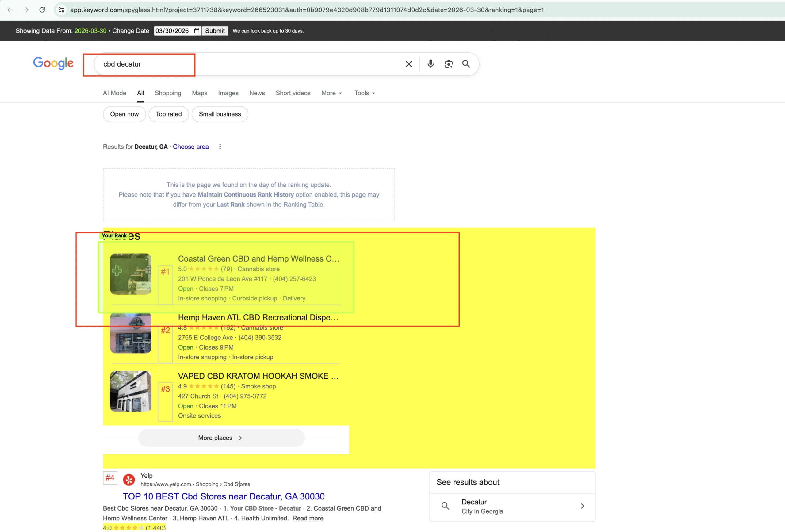Click the Yelp favicon next to the result

coord(129,480)
